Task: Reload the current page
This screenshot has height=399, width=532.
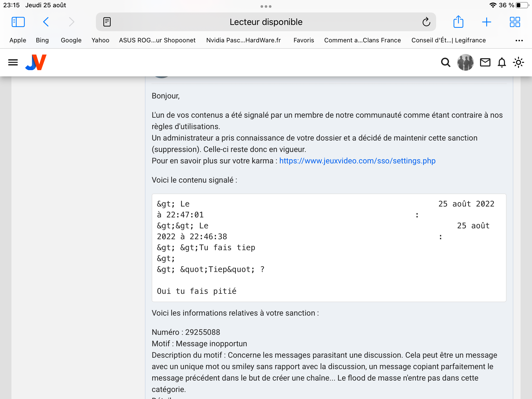Action: 426,22
